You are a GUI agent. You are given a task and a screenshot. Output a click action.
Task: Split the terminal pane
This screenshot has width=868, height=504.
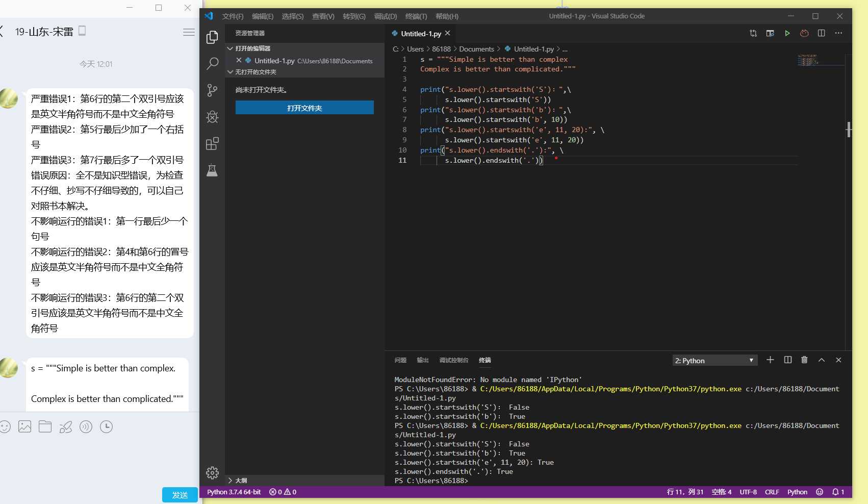pos(788,360)
